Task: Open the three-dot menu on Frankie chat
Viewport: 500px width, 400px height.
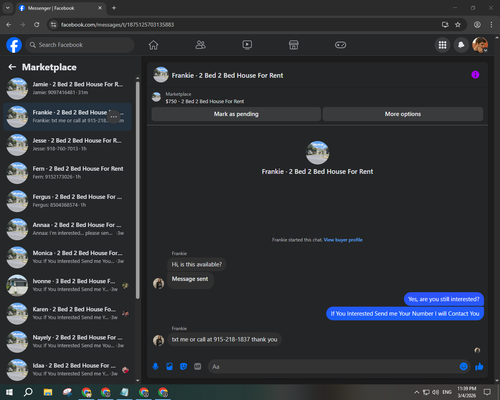Action: tap(114, 117)
